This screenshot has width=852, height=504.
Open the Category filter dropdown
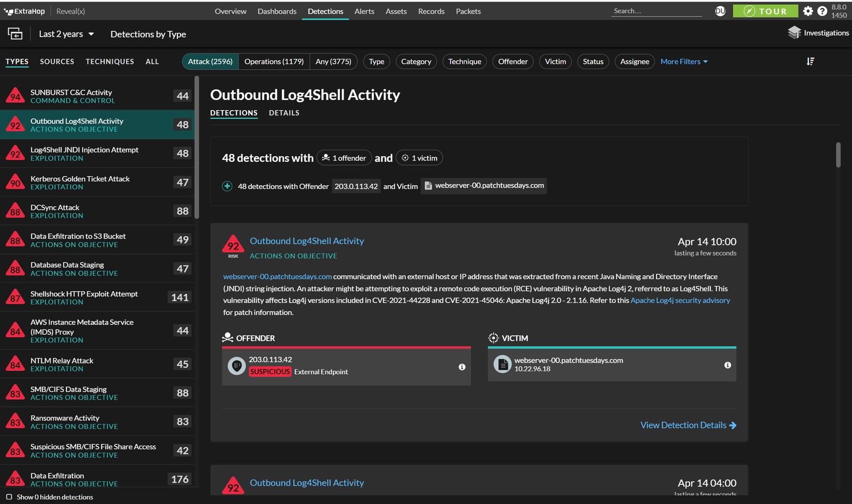pyautogui.click(x=416, y=62)
